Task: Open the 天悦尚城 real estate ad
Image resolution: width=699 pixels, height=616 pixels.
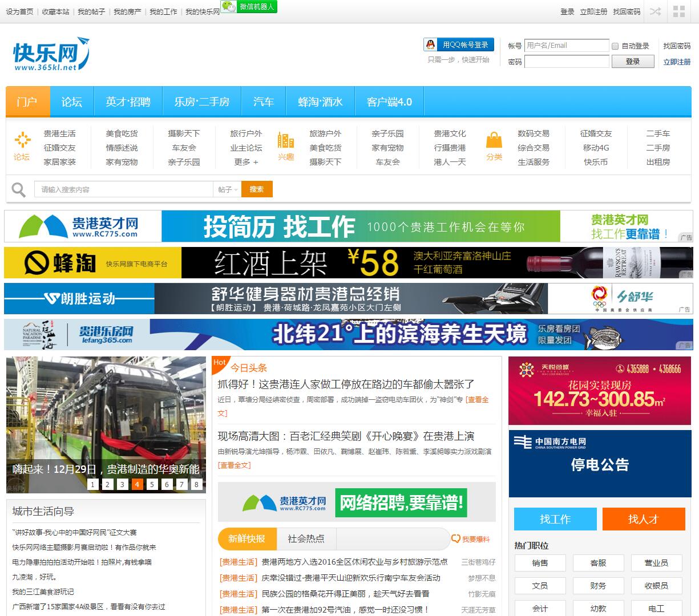Action: point(600,391)
